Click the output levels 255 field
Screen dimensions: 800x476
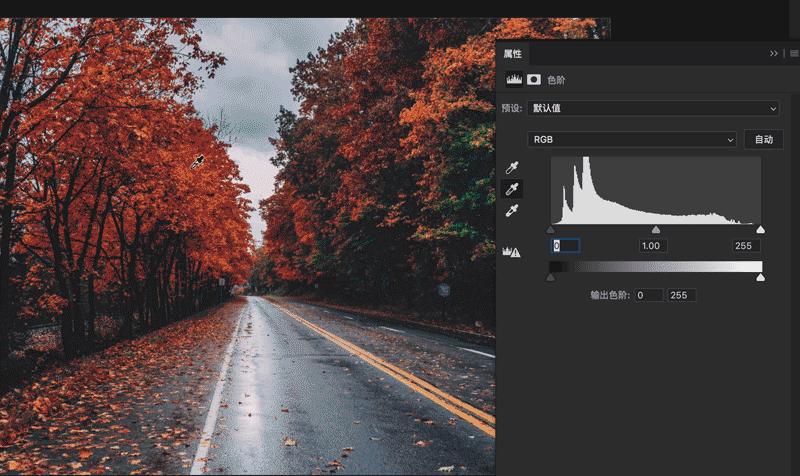coord(682,295)
